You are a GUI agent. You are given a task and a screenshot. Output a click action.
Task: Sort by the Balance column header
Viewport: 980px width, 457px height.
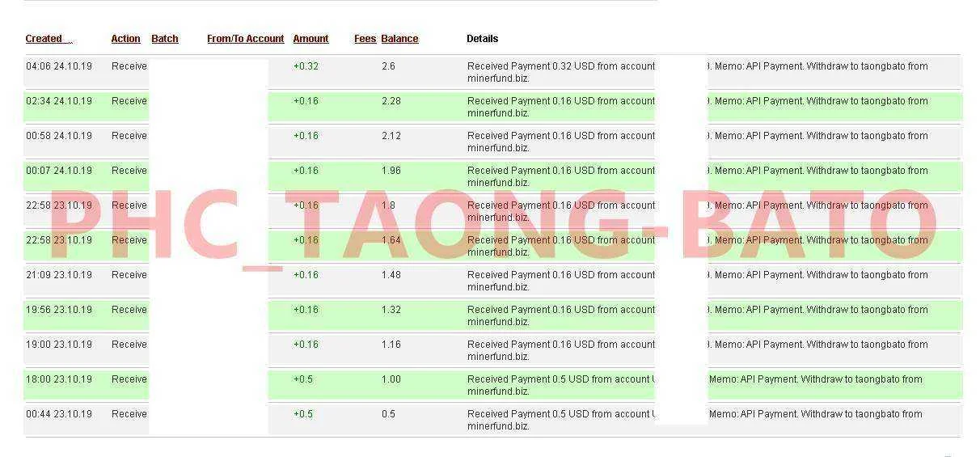click(x=399, y=39)
